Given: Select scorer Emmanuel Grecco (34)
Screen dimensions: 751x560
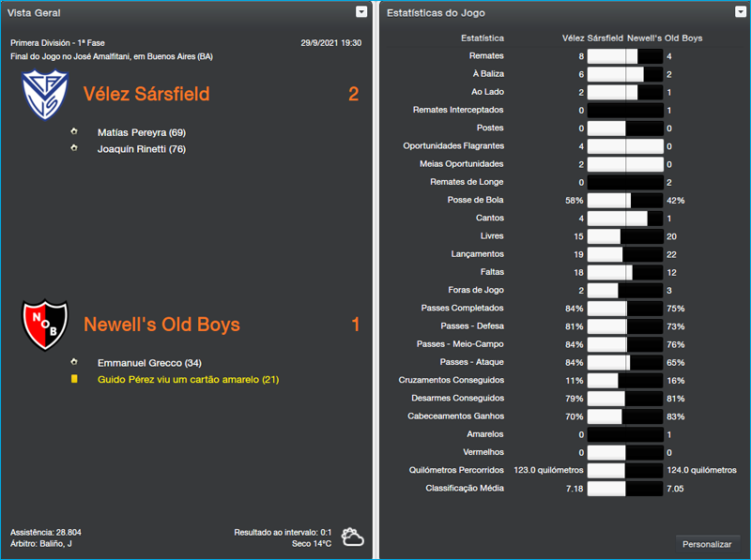Looking at the screenshot, I should 149,363.
